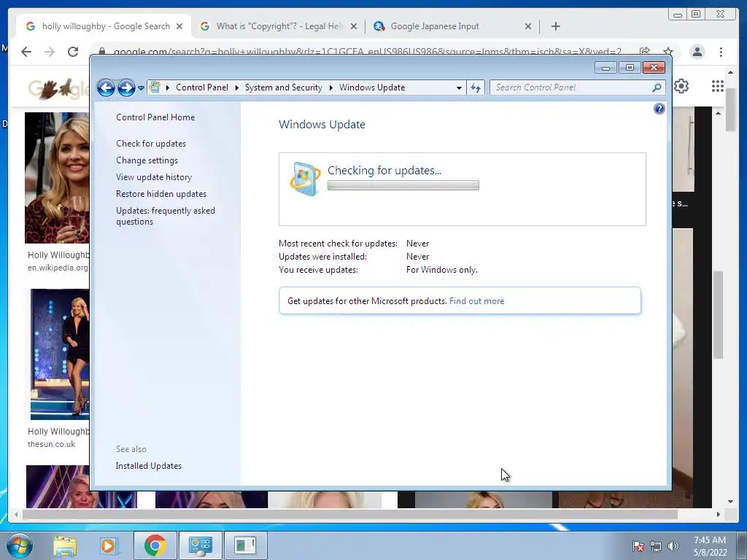Click the search magnifier icon in Control Panel
747x560 pixels.
(657, 87)
